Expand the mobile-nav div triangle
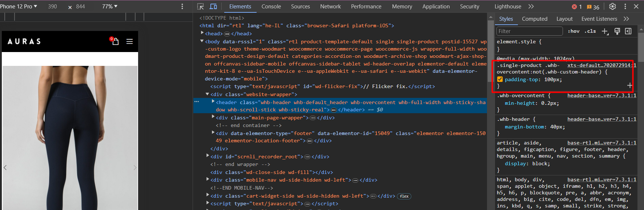The width and height of the screenshot is (644, 210). coord(208,179)
